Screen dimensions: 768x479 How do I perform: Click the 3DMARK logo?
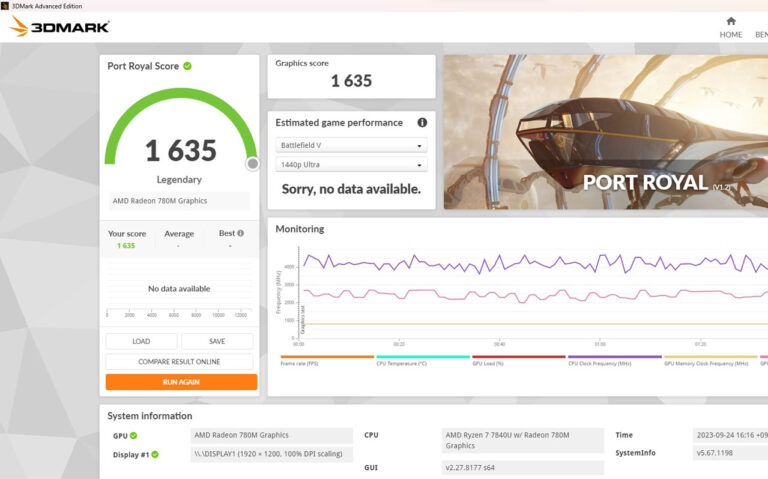[59, 27]
